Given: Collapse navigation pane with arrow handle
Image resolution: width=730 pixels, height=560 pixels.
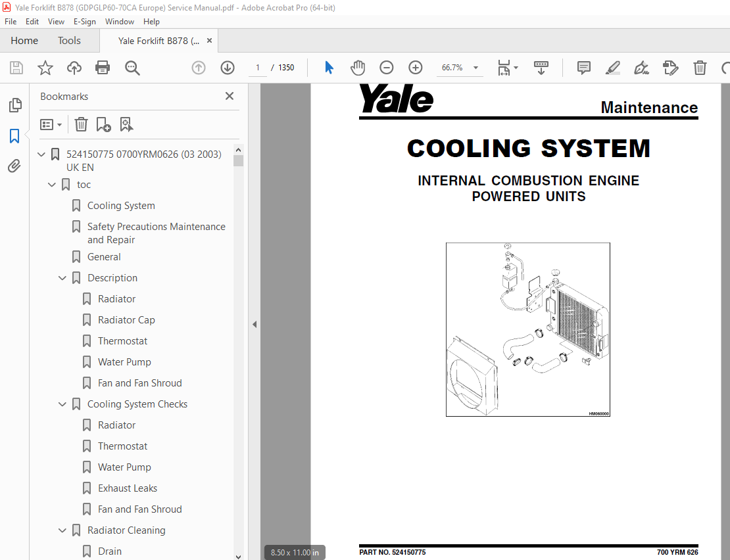Looking at the screenshot, I should tap(255, 324).
